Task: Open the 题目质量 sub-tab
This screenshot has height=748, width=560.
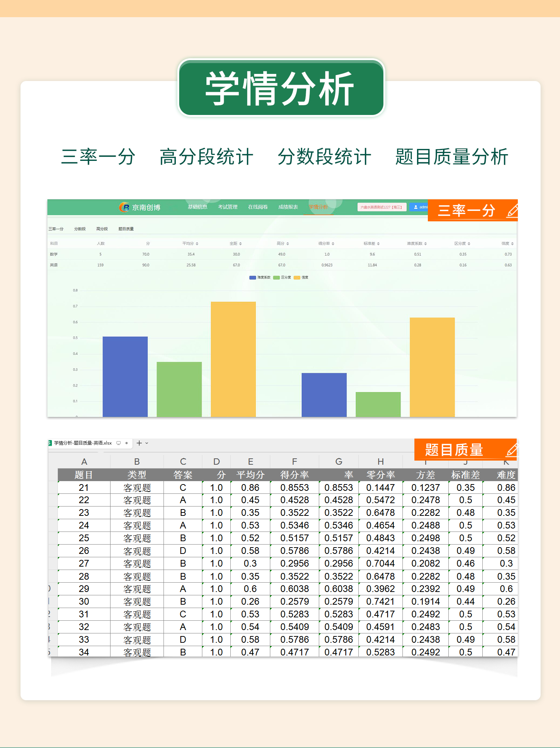Action: pyautogui.click(x=126, y=229)
